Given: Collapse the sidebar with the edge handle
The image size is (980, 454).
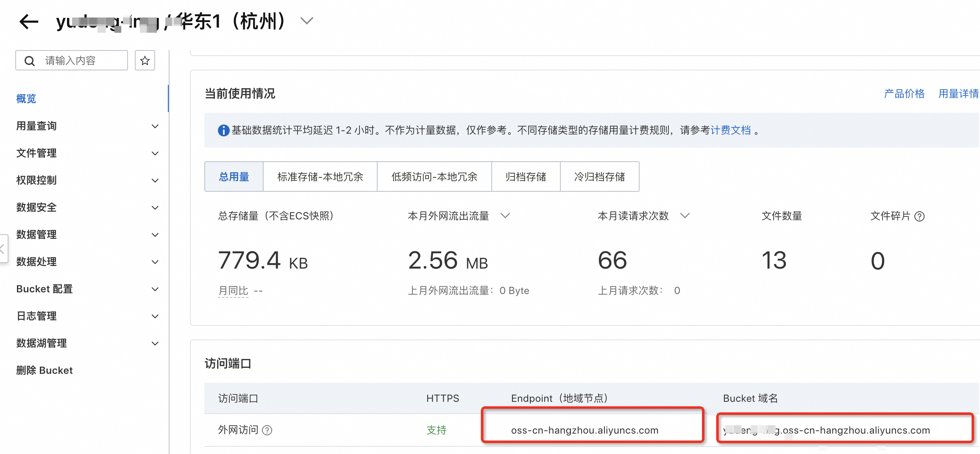Looking at the screenshot, I should coord(3,249).
